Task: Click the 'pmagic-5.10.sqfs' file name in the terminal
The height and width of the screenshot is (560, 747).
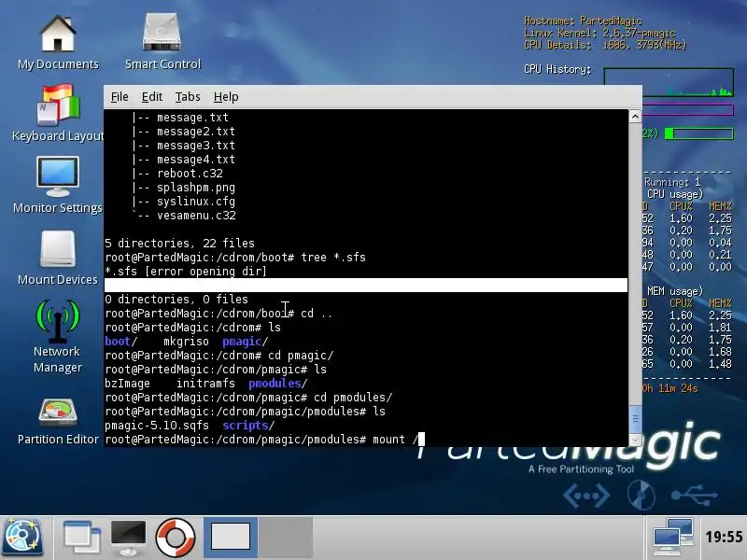Action: pos(157,426)
